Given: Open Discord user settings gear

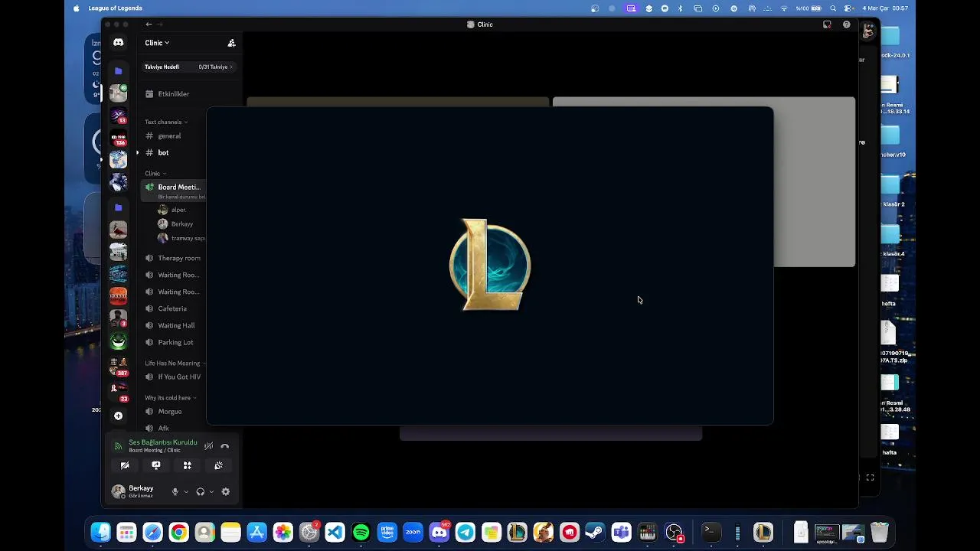Looking at the screenshot, I should [x=226, y=492].
